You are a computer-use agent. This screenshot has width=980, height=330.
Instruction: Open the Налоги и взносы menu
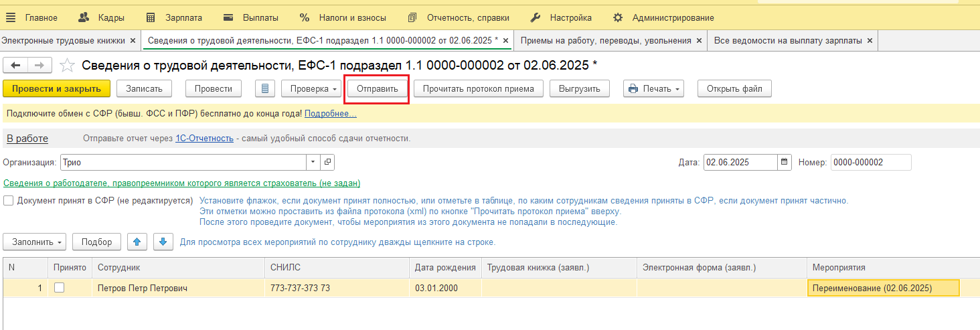tap(354, 17)
